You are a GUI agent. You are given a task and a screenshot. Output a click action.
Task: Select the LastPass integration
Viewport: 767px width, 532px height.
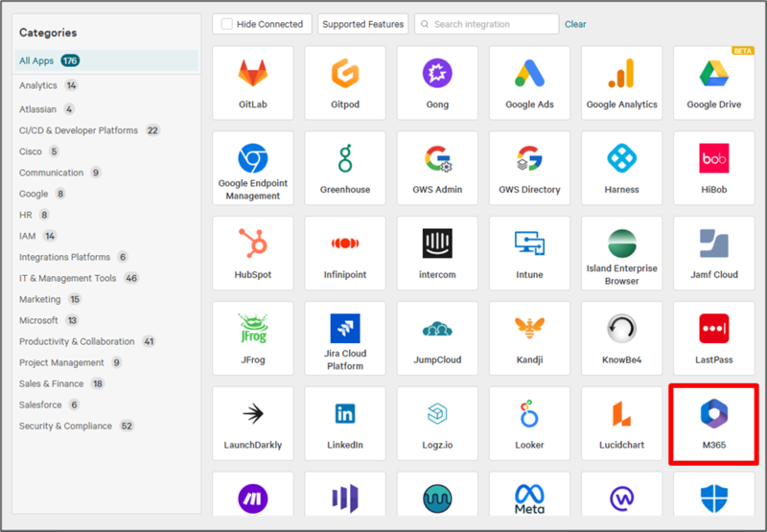click(713, 337)
